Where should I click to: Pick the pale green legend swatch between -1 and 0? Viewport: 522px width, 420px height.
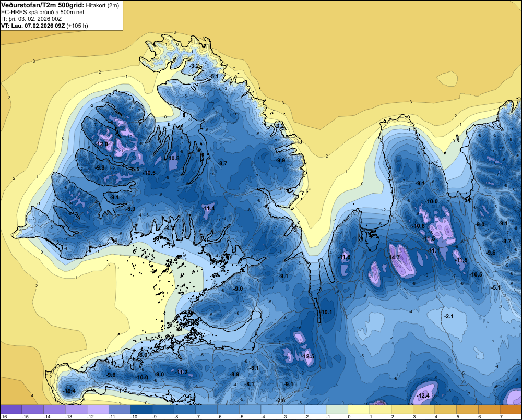pos(337,410)
